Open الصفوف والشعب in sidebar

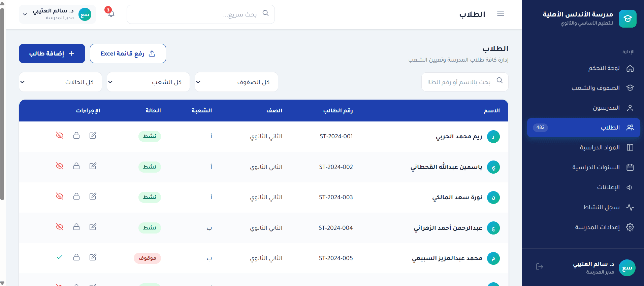pyautogui.click(x=583, y=88)
